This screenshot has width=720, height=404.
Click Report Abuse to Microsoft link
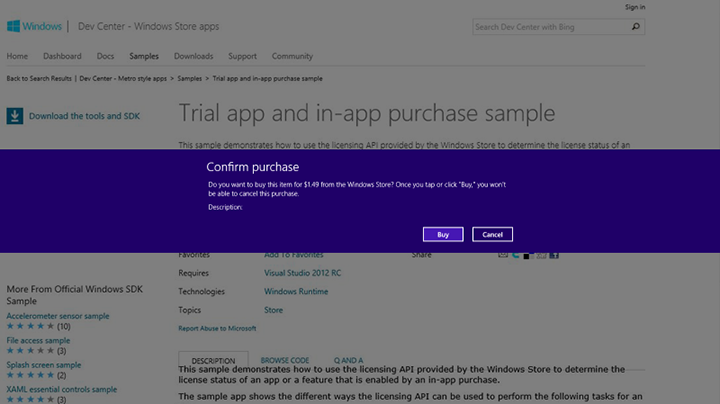pos(217,328)
